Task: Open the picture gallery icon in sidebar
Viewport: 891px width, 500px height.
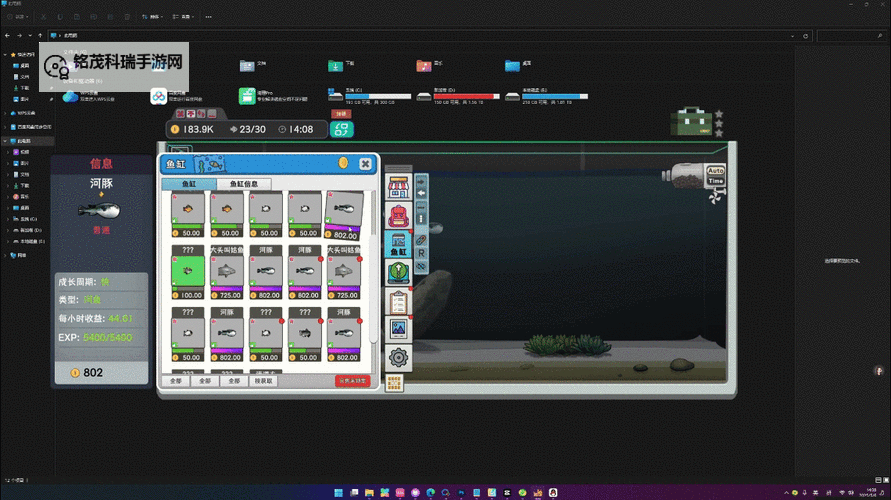Action: tap(398, 328)
